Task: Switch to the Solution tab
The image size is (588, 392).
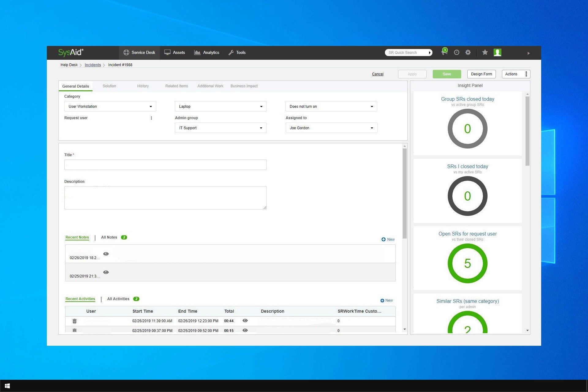Action: [109, 86]
